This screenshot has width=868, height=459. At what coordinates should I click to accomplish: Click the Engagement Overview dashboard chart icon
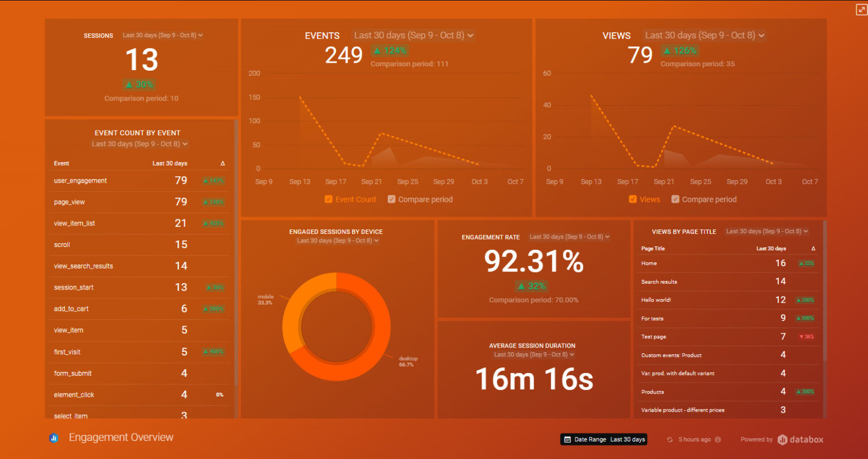54,438
